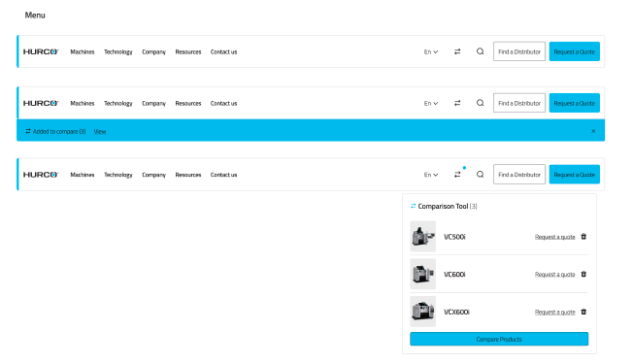Image resolution: width=633 pixels, height=364 pixels.
Task: Click the search magnifier in bottom navbar
Action: (480, 175)
